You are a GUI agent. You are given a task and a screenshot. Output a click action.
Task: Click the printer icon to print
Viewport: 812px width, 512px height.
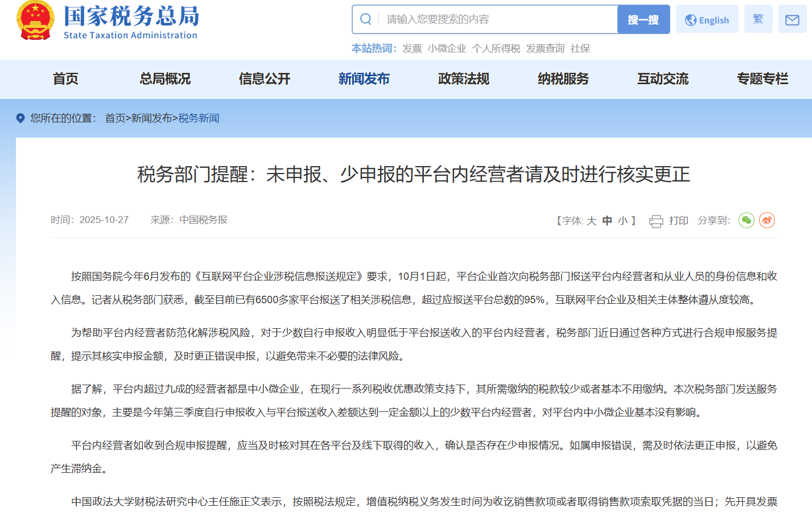(656, 221)
